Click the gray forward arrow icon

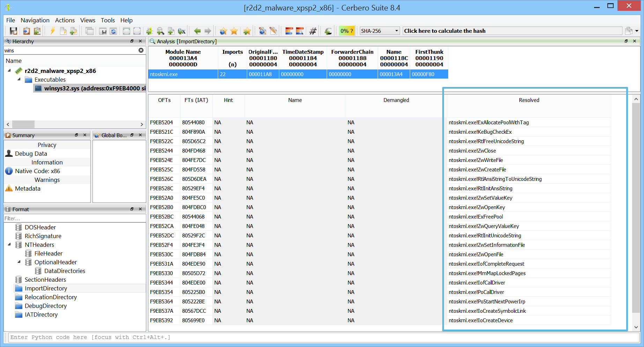pyautogui.click(x=208, y=31)
